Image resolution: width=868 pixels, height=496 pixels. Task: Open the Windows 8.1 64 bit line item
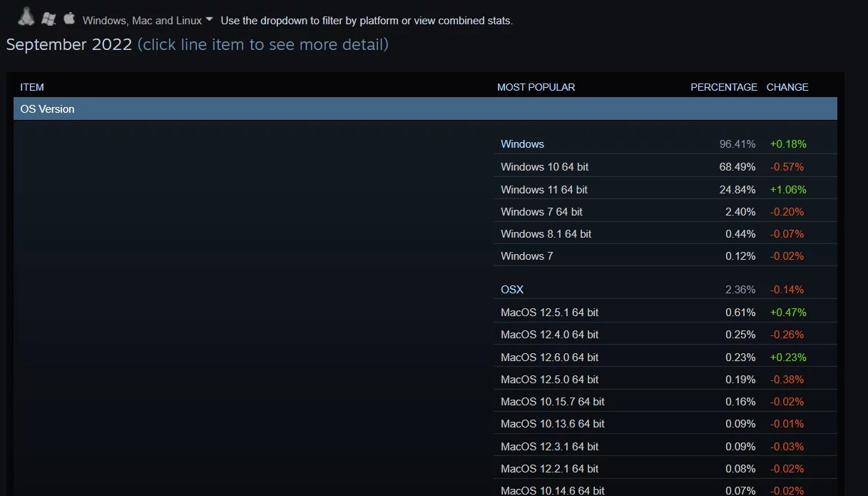[546, 234]
